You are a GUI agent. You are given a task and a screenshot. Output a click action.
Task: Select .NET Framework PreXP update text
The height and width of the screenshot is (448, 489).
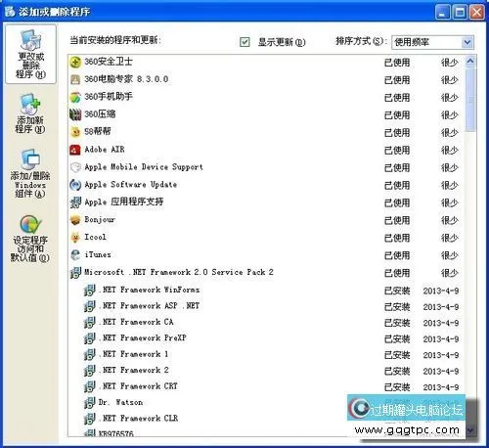pos(143,337)
